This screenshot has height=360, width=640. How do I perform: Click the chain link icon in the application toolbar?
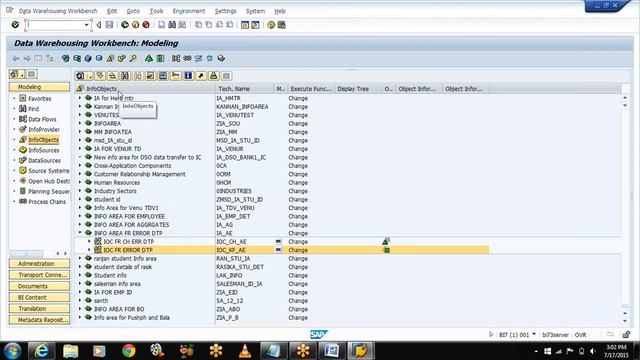point(187,58)
